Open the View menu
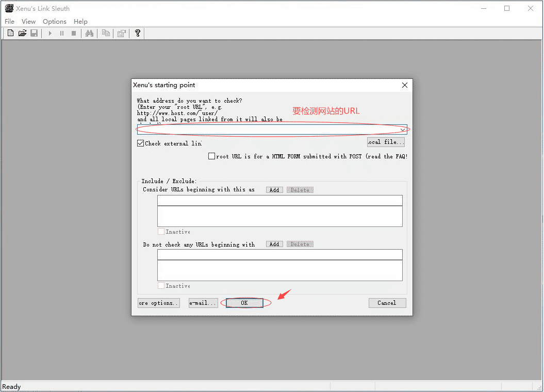Image resolution: width=544 pixels, height=392 pixels. [x=28, y=22]
